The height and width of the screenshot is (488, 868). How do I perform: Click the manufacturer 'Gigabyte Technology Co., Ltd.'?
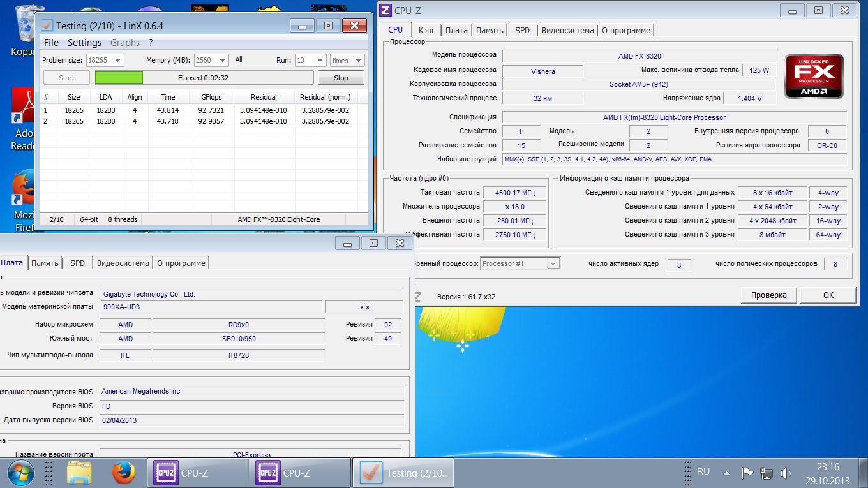coord(252,294)
